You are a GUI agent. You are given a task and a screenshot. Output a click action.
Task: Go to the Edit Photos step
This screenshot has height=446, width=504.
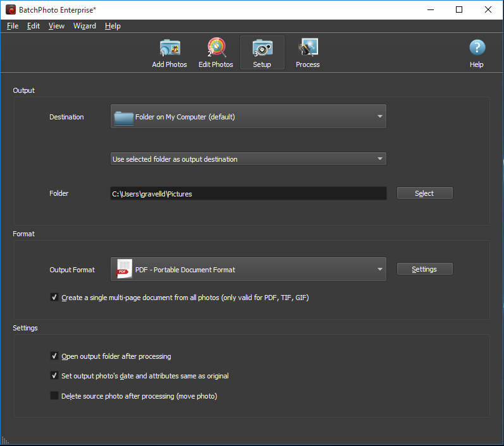point(216,53)
